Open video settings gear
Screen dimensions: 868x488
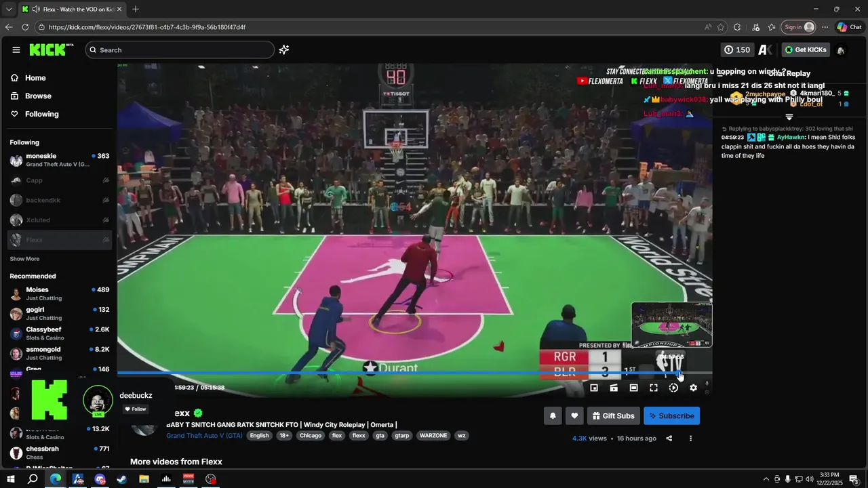[x=693, y=388]
